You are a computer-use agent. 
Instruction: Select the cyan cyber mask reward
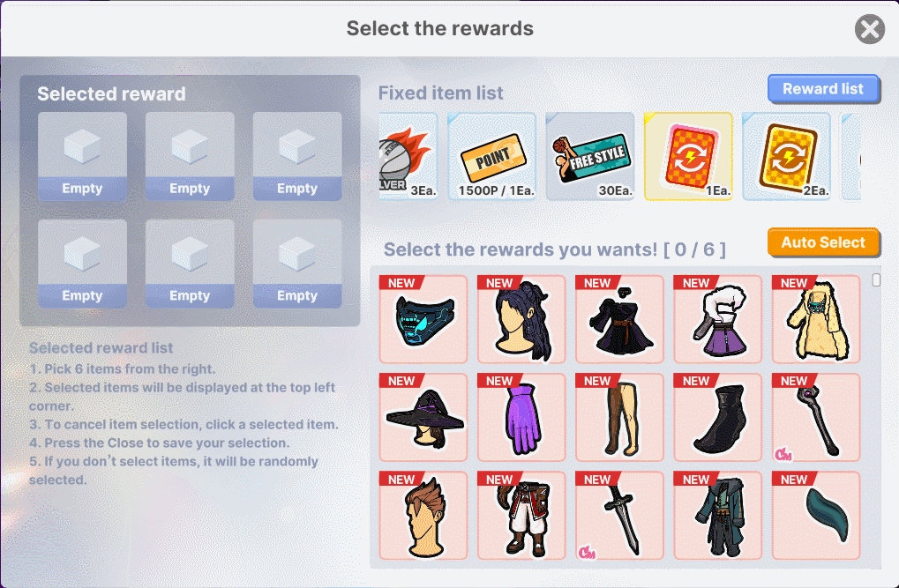tap(423, 319)
